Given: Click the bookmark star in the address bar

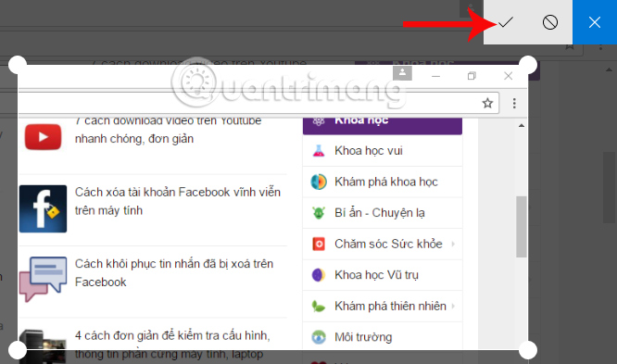Looking at the screenshot, I should 487,103.
